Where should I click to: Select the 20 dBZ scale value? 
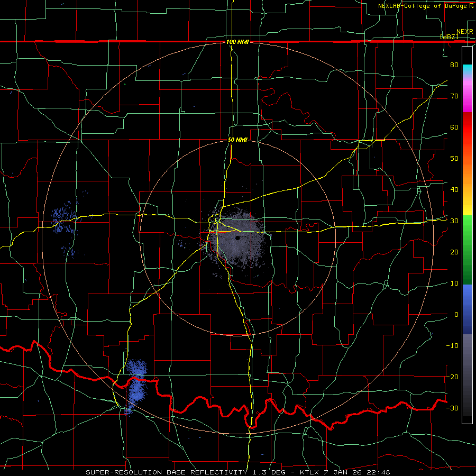click(x=454, y=252)
